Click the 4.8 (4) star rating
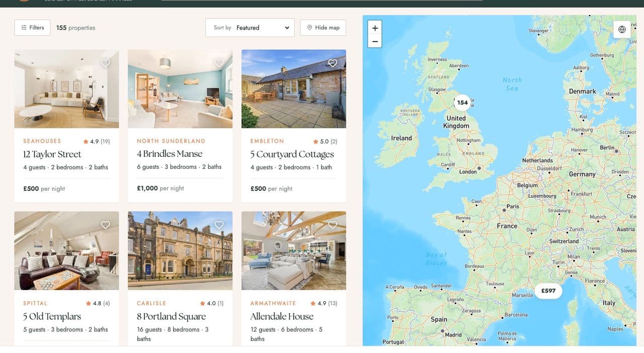Viewport: 644px width, 353px height. [x=98, y=303]
